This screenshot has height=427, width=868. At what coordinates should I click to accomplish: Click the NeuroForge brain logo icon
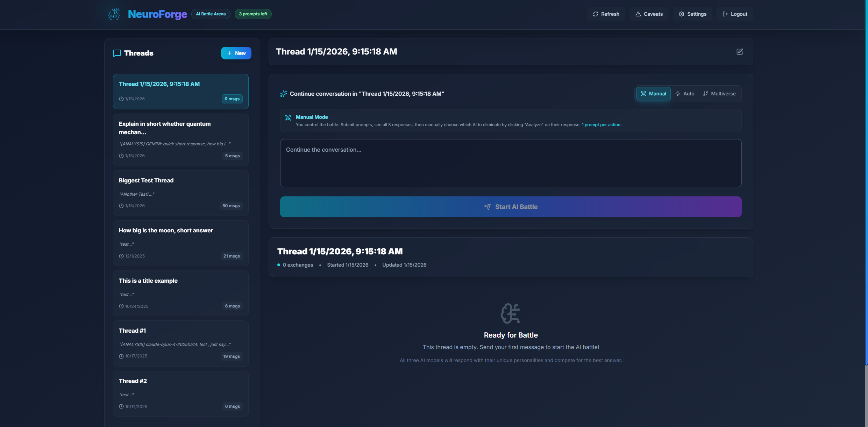coord(114,14)
